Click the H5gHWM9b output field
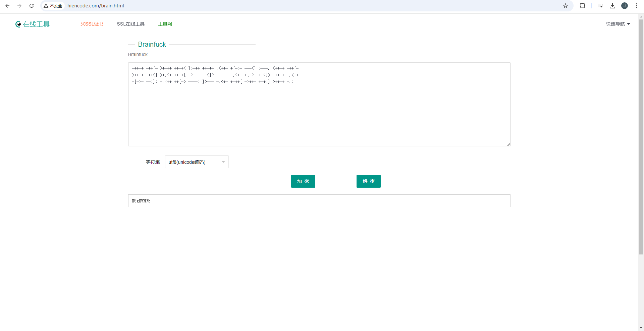The width and height of the screenshot is (644, 331). pos(319,201)
